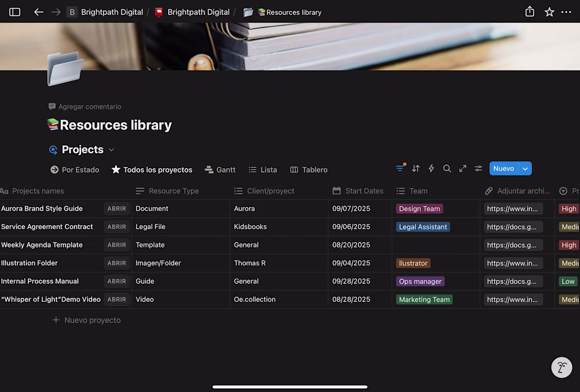Click the Projects database circular icon
This screenshot has width=580, height=392.
tap(53, 150)
